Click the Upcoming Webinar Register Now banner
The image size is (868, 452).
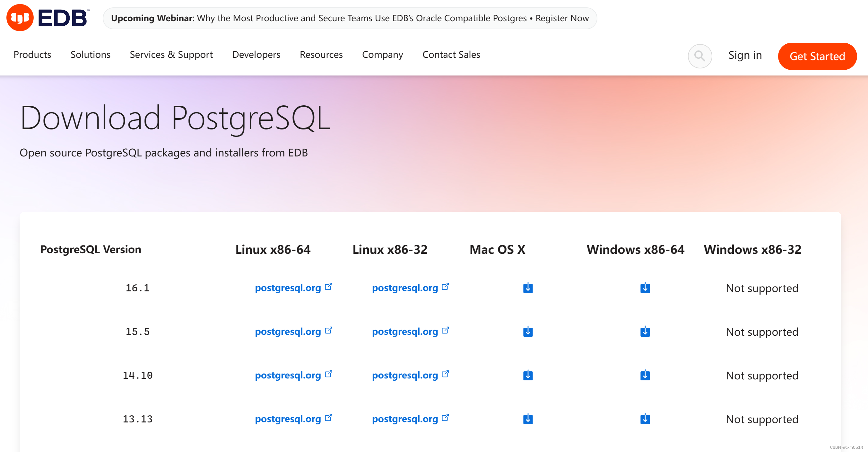pos(350,18)
